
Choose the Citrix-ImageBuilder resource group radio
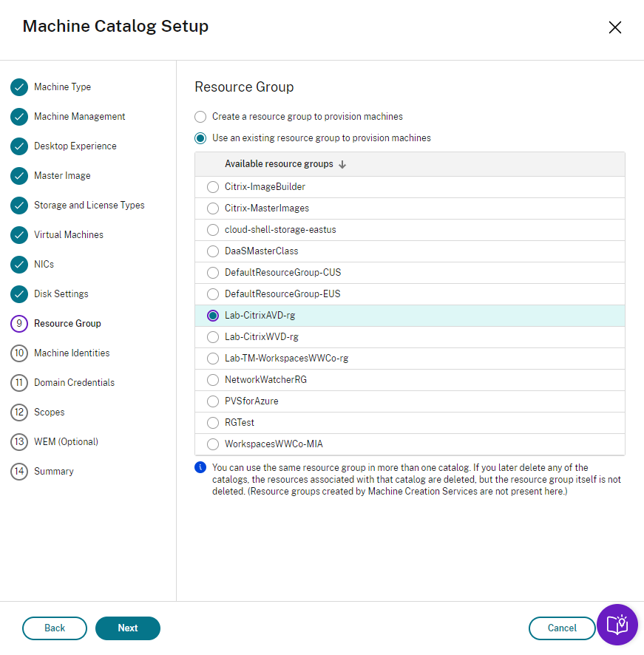click(213, 187)
